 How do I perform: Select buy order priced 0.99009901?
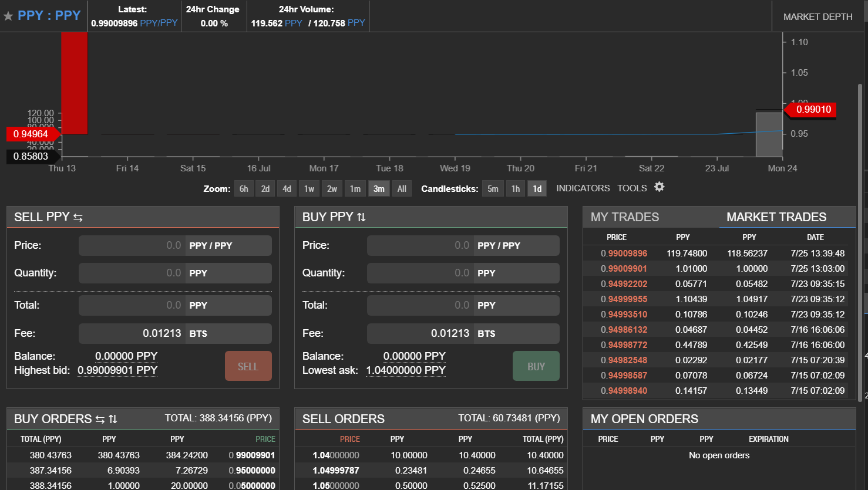142,455
